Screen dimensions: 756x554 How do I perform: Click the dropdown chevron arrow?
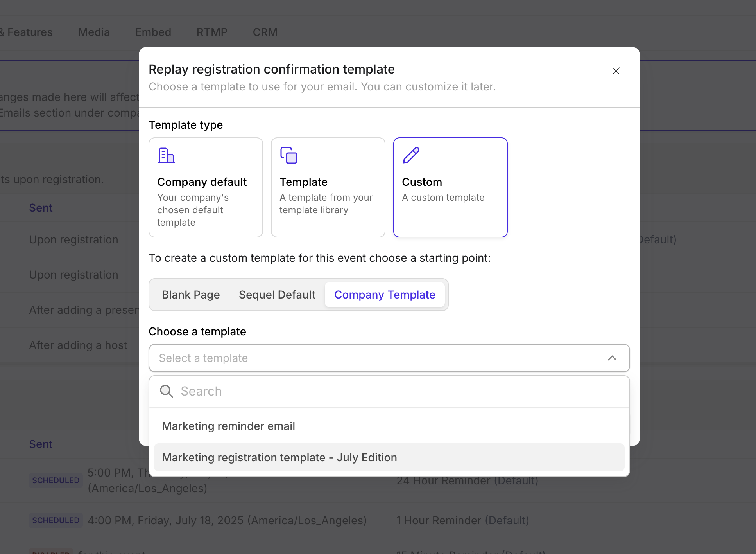tap(612, 358)
